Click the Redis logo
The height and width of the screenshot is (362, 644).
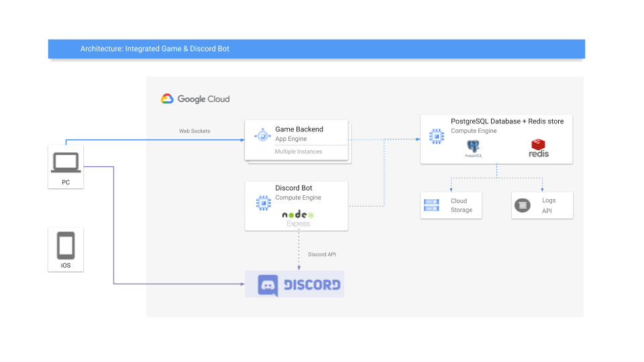click(x=539, y=148)
